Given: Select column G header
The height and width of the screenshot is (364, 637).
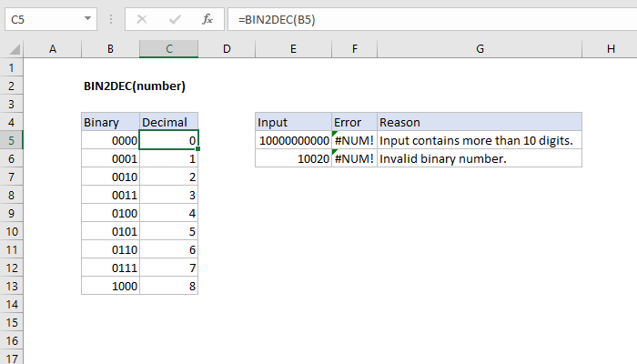Looking at the screenshot, I should (x=480, y=49).
